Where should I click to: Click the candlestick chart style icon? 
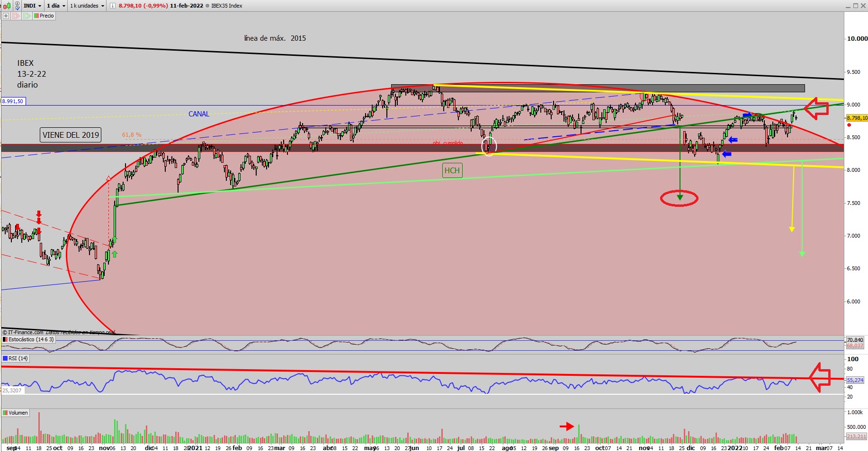(7, 6)
